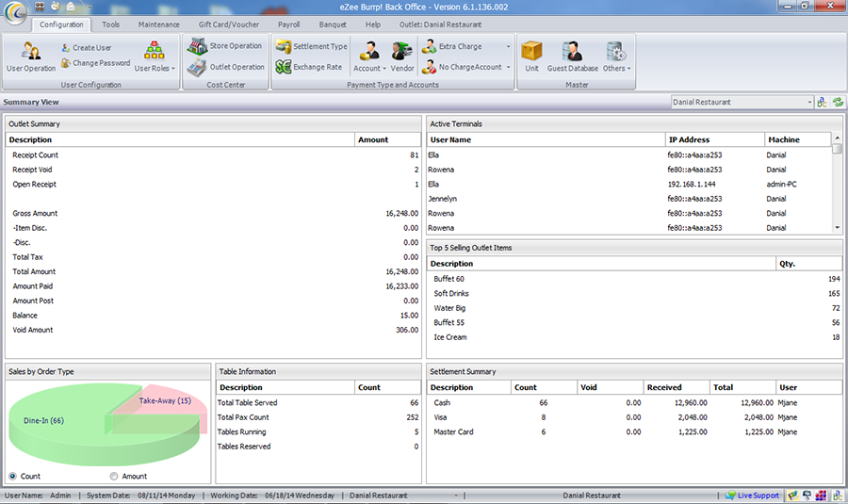Open the Gift Card/Voucher tab
This screenshot has height=504, width=848.
(226, 24)
